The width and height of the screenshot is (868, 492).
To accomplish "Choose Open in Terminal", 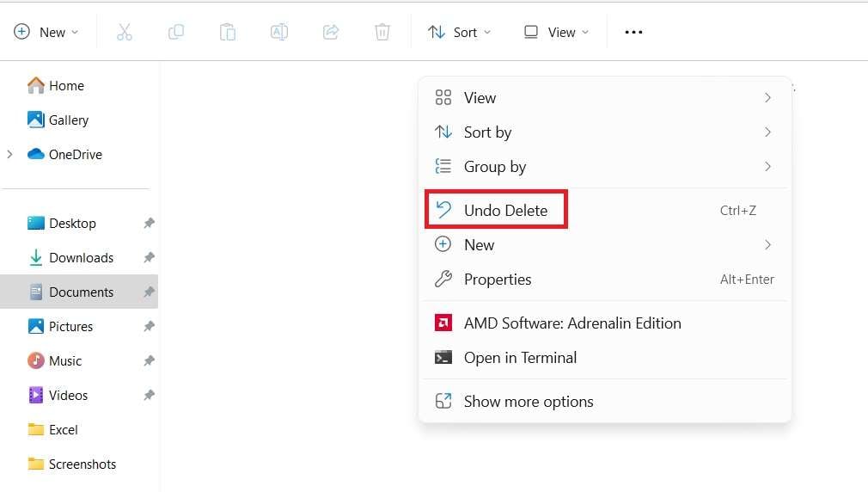I will click(604, 357).
